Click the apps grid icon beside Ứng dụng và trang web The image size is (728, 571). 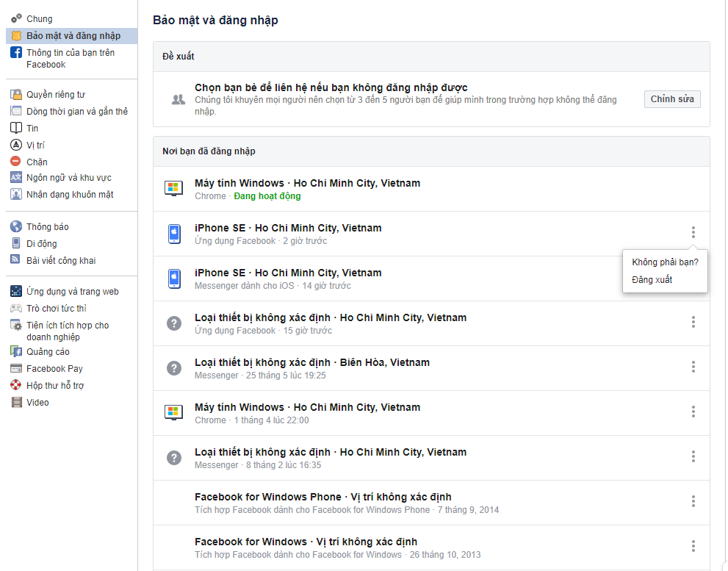[x=16, y=291]
